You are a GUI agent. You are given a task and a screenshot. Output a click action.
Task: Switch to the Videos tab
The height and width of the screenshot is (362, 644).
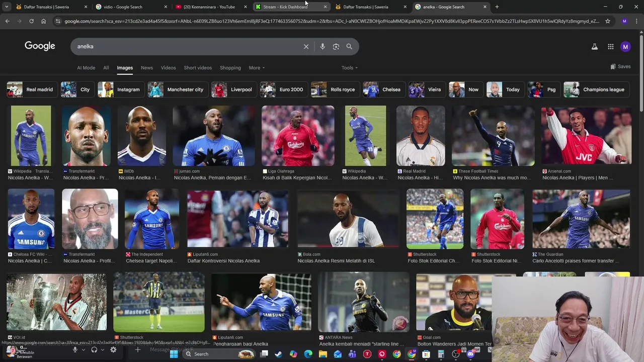point(169,68)
